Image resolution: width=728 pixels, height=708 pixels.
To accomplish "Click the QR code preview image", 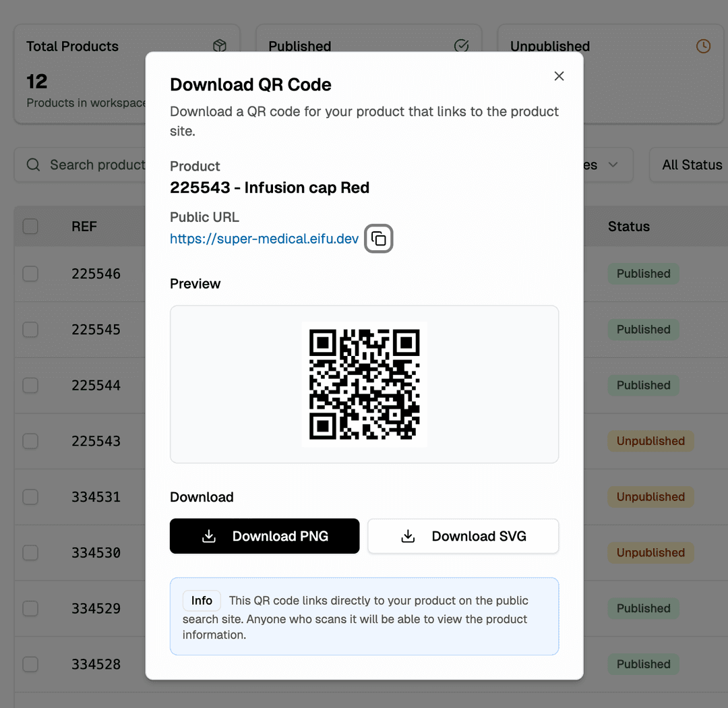I will (x=364, y=384).
